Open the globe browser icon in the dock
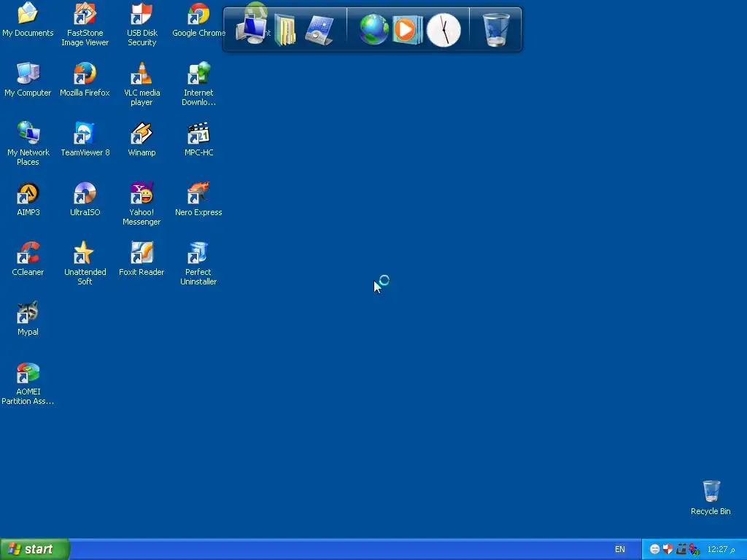The height and width of the screenshot is (560, 747). click(374, 30)
